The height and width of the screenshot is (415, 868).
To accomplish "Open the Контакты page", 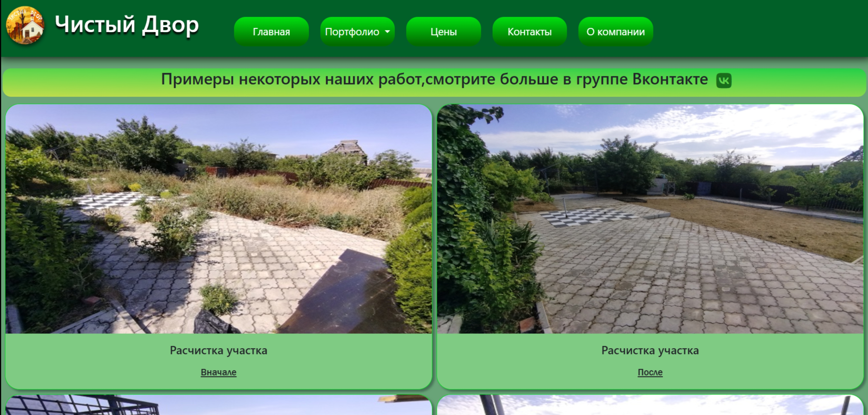I will tap(529, 32).
